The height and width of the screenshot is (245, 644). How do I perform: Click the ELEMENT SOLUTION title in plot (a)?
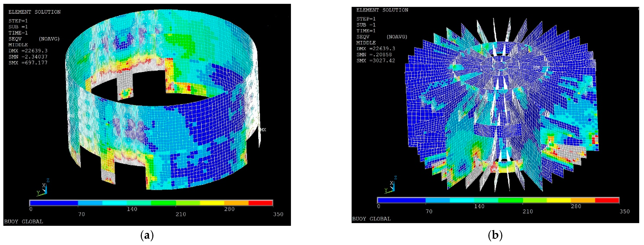click(34, 12)
